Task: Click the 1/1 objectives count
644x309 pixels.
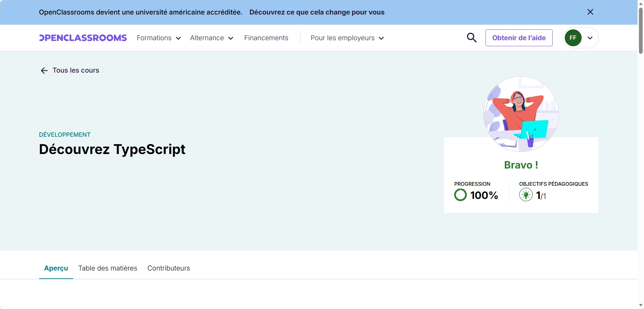Action: click(x=541, y=196)
